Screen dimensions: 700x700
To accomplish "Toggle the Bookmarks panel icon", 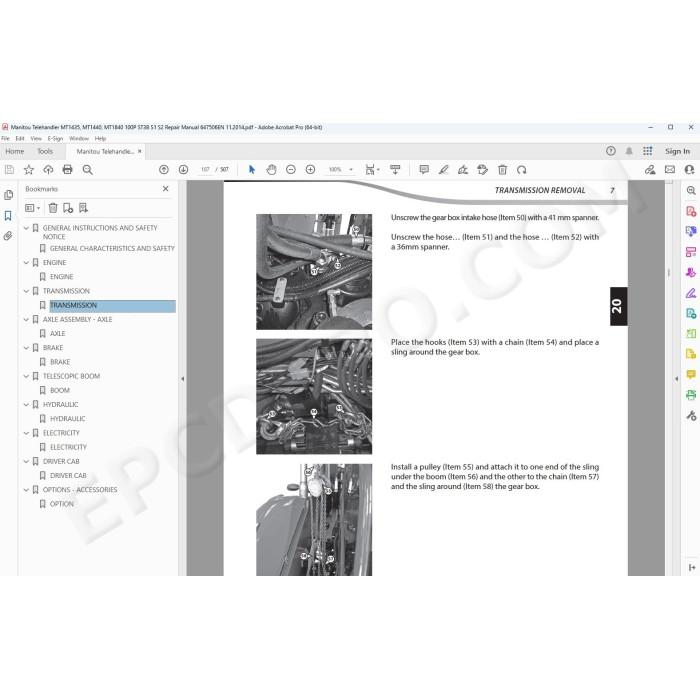I will [x=8, y=216].
